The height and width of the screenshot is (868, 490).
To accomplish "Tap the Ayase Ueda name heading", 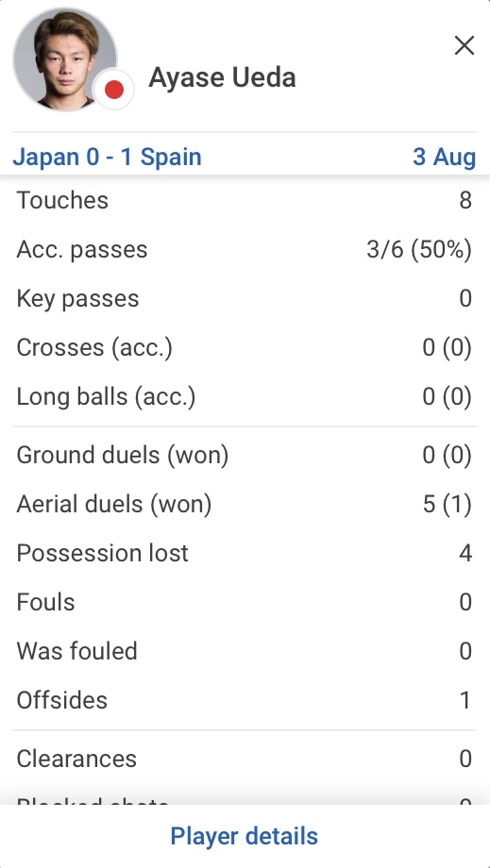I will [222, 77].
